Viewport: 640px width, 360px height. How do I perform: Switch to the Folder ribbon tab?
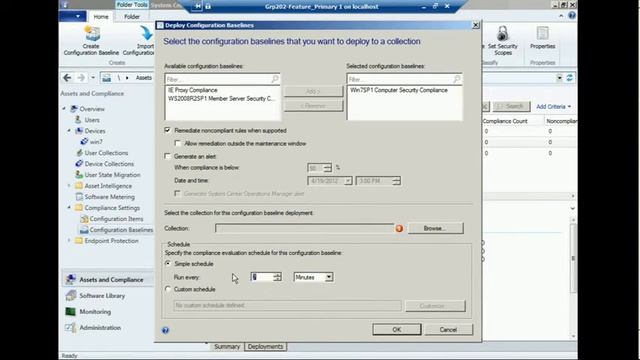132,17
